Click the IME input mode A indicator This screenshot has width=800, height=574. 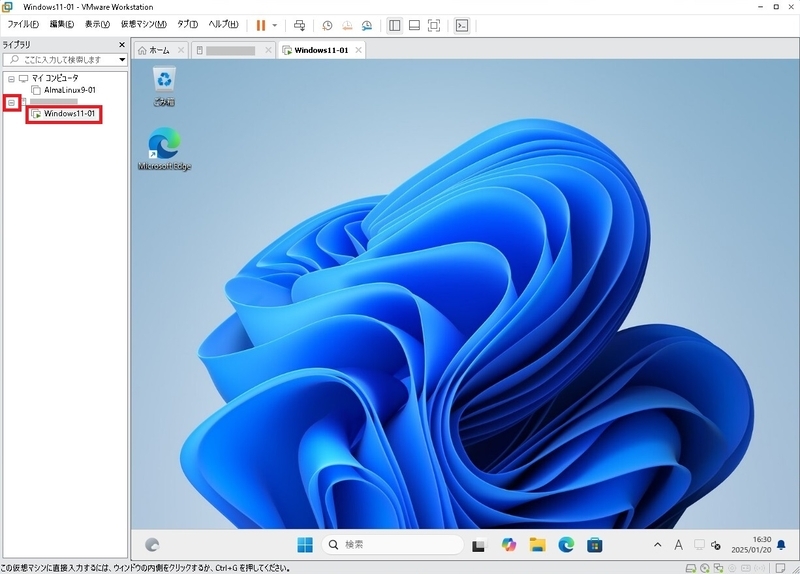pyautogui.click(x=679, y=545)
